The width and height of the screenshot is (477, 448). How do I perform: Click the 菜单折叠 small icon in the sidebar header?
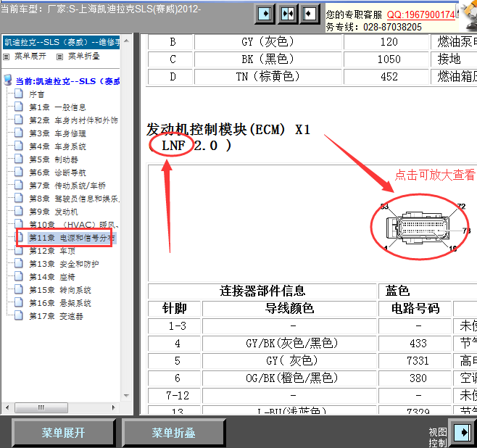coord(60,57)
